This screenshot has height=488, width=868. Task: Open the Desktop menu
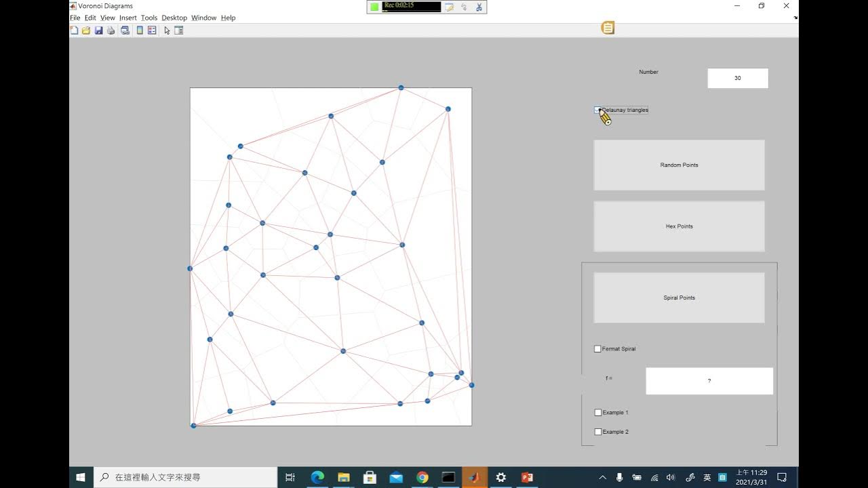pyautogui.click(x=174, y=18)
